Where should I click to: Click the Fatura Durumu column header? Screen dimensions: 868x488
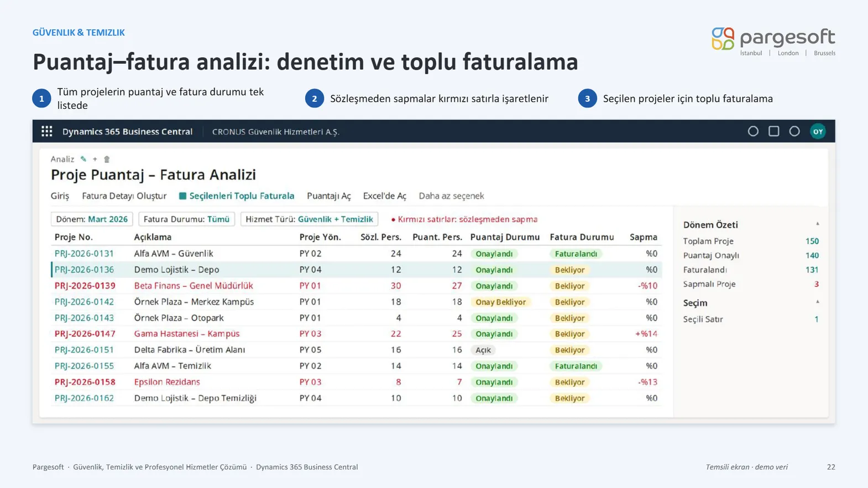point(582,237)
